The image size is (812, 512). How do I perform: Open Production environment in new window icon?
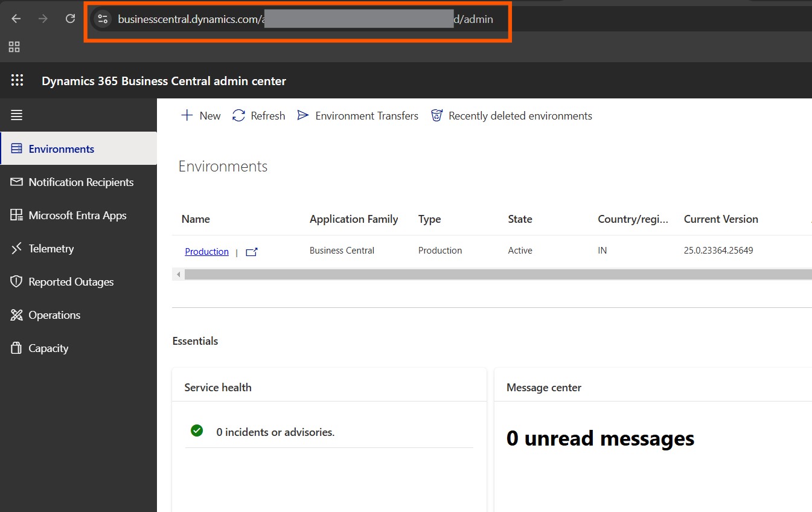(x=252, y=252)
